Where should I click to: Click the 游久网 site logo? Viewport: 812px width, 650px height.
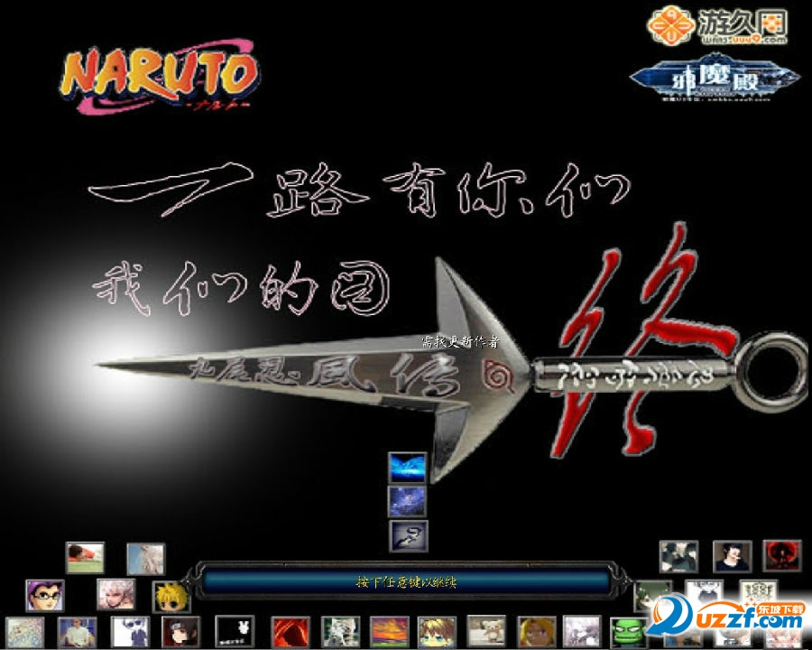[x=718, y=26]
